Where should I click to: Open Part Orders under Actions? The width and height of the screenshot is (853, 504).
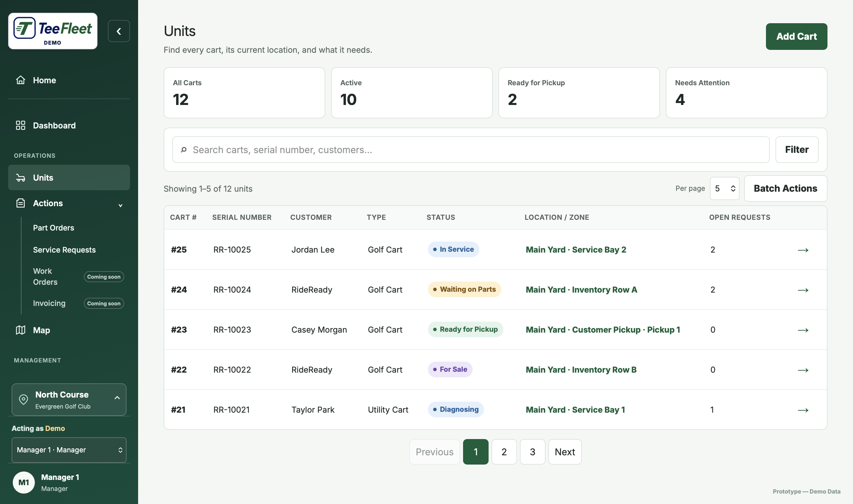(53, 228)
